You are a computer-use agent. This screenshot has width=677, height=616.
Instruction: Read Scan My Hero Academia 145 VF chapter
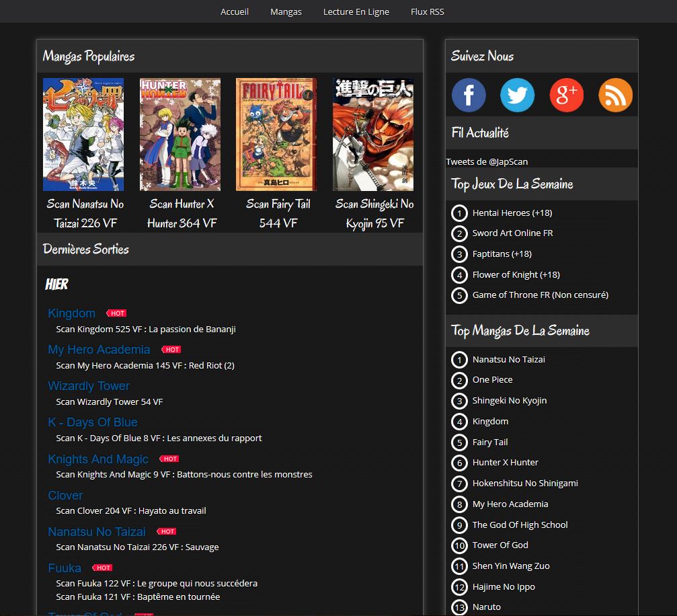[145, 365]
